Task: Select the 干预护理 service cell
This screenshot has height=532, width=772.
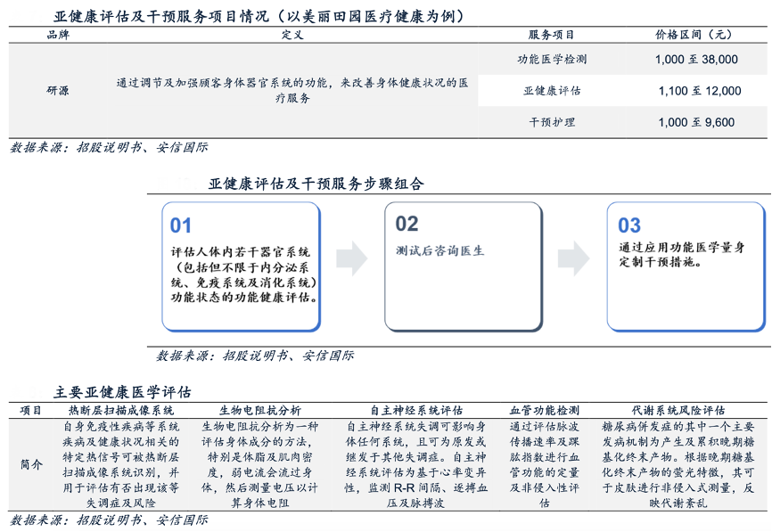Action: tap(552, 122)
